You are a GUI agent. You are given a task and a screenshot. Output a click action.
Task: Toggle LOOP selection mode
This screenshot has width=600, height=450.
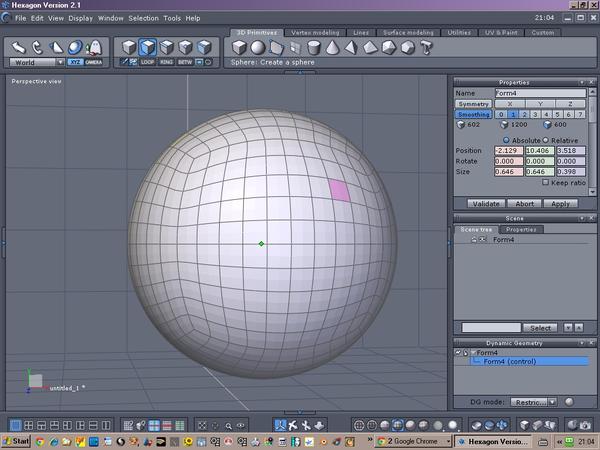click(147, 62)
